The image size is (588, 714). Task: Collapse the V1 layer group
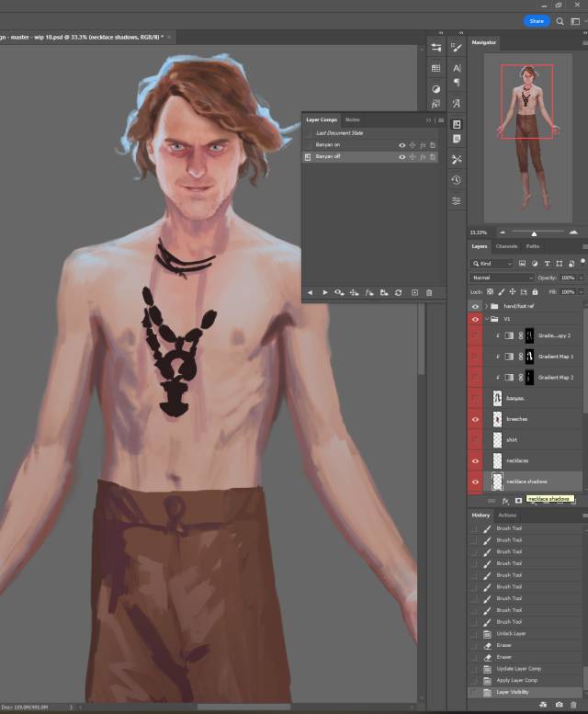(486, 319)
